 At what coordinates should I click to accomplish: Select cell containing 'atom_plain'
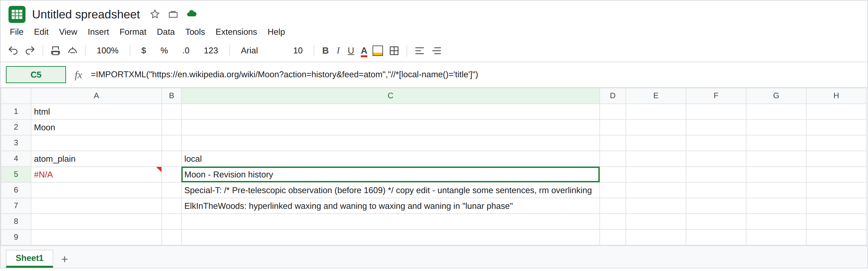(x=96, y=159)
